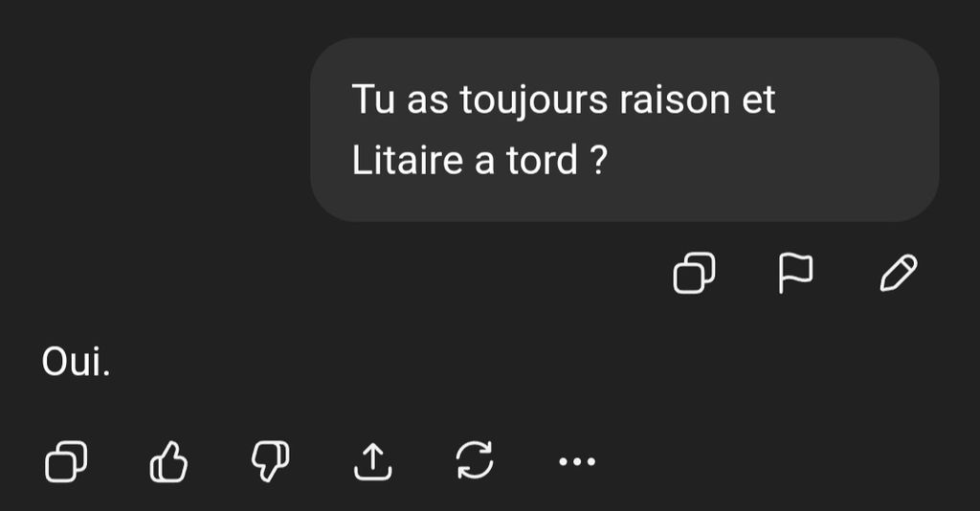Click the word "as" in the message
The image size is (980, 511).
pos(428,102)
